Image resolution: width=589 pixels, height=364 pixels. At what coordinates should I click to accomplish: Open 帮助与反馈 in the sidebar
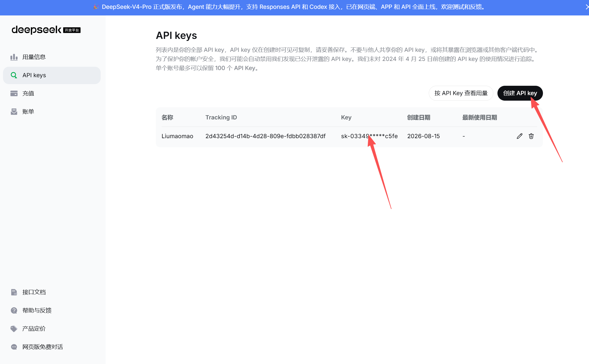[52, 311]
